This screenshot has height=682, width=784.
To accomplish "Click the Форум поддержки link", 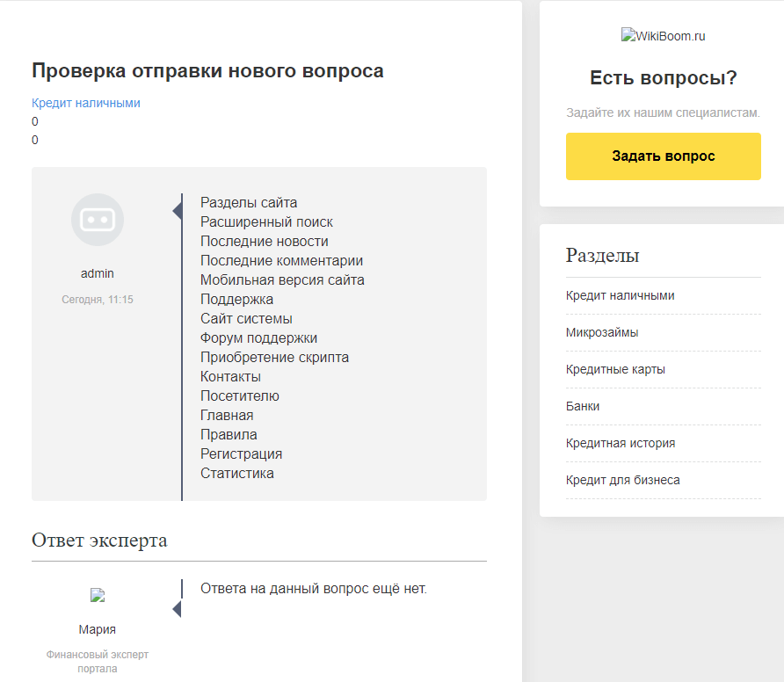I will tap(258, 337).
